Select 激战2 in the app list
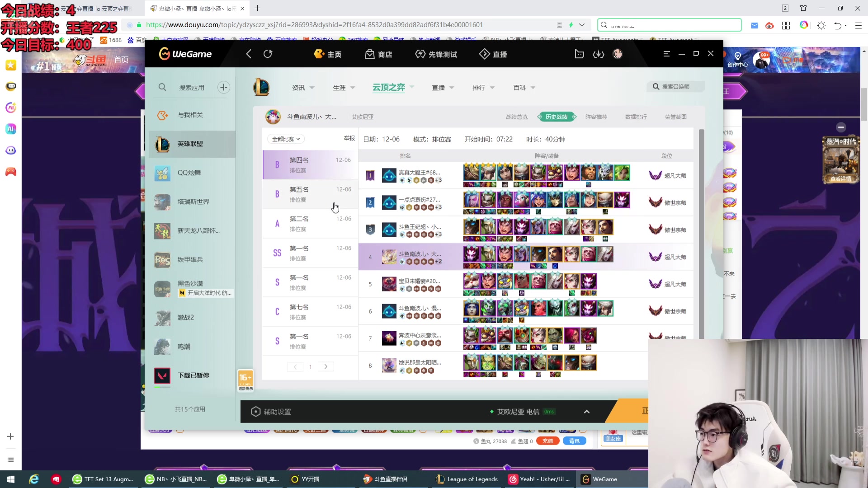Viewport: 868px width, 488px height. [x=192, y=318]
